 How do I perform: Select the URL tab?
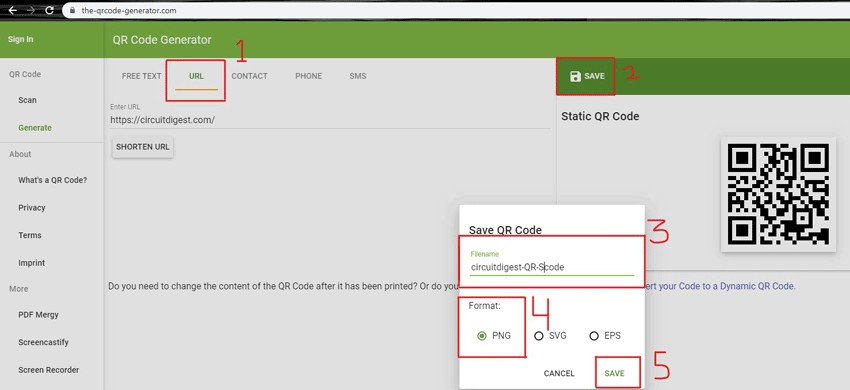(196, 76)
